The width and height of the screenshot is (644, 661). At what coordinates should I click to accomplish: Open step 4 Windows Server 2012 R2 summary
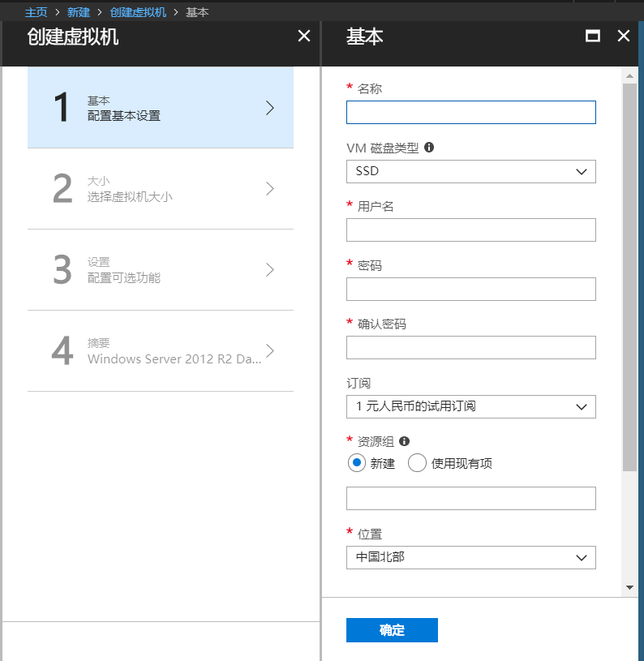pyautogui.click(x=160, y=350)
